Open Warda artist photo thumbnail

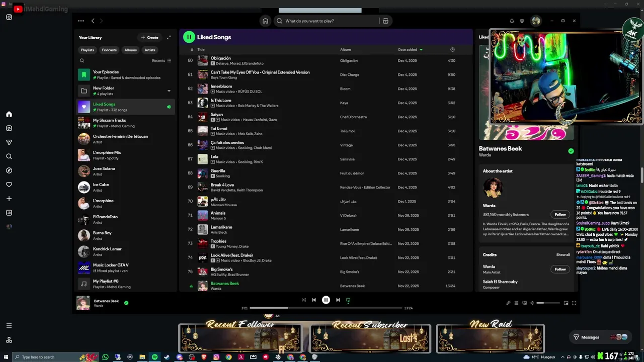(493, 188)
